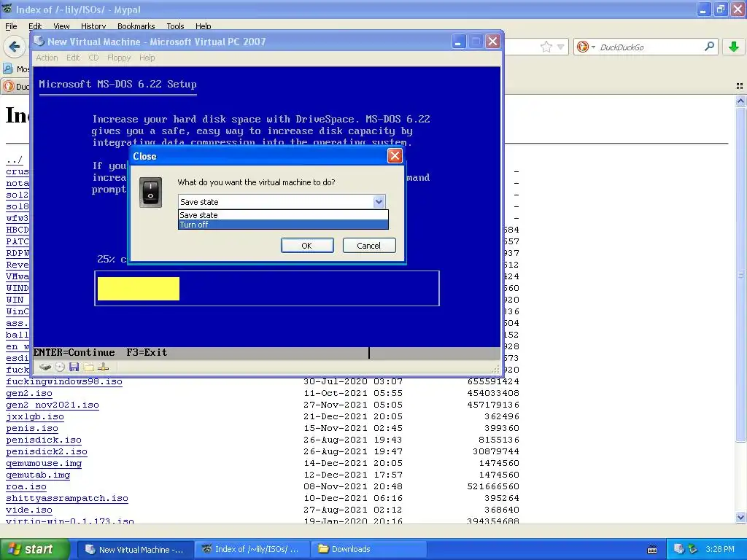Open the Mypal History menu
This screenshot has height=560, width=747.
tap(93, 26)
